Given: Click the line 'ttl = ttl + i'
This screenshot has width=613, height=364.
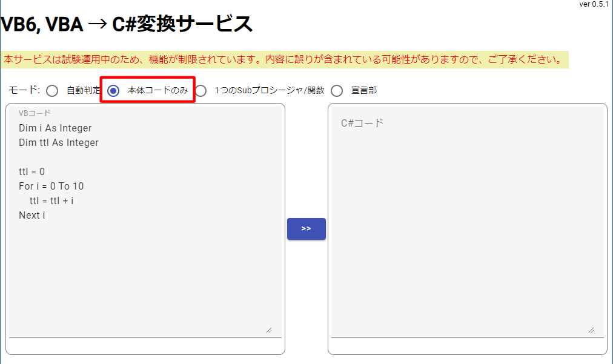Looking at the screenshot, I should click(x=51, y=200).
